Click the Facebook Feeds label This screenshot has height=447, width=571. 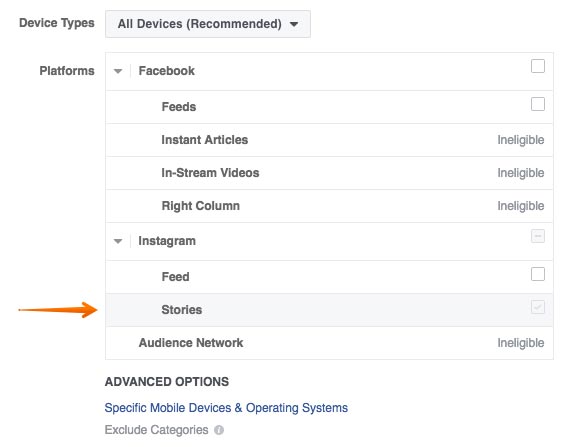click(x=179, y=107)
